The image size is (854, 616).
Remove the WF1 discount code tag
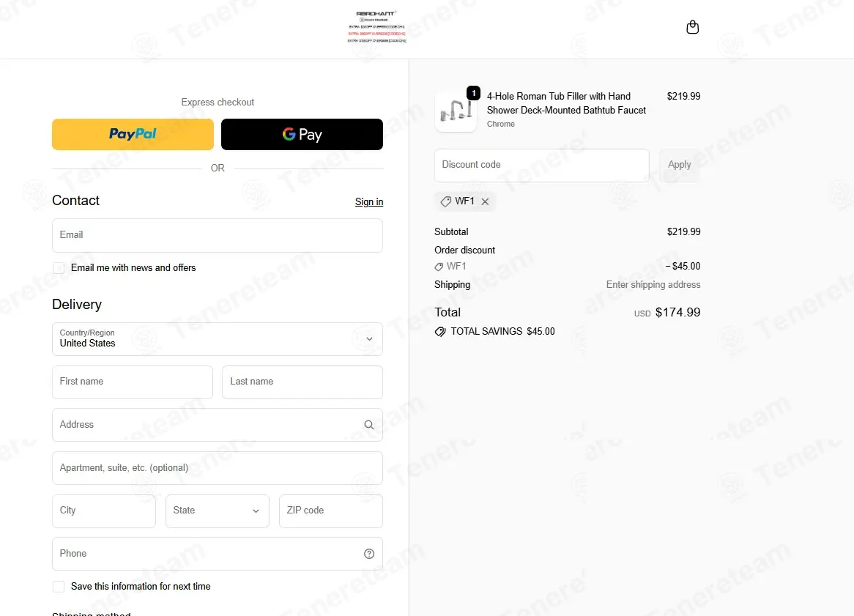coord(485,201)
